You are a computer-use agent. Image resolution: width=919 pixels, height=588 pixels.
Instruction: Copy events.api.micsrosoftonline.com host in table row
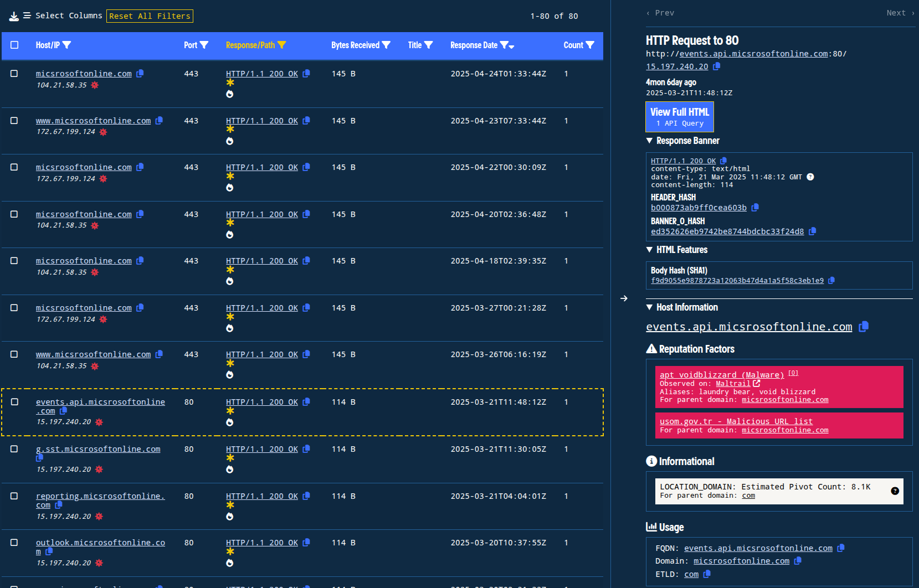pos(63,411)
